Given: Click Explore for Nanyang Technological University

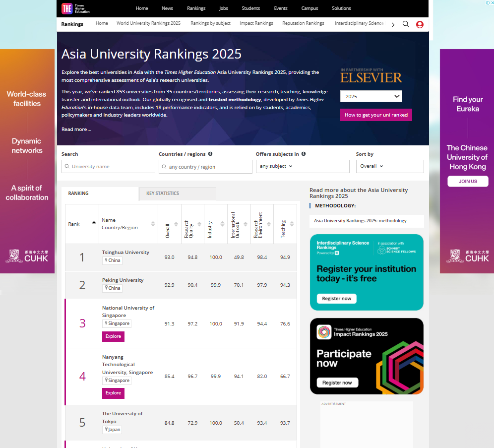Looking at the screenshot, I should (x=113, y=393).
